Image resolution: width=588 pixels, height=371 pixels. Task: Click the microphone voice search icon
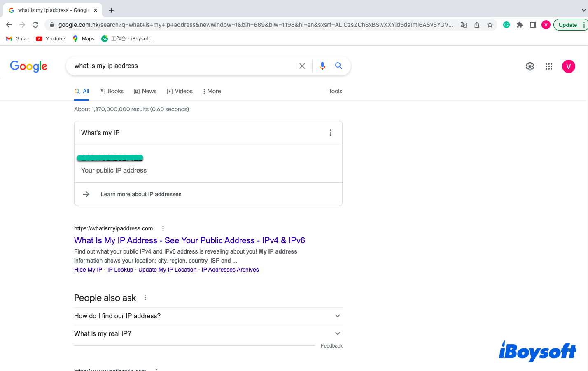tap(322, 66)
